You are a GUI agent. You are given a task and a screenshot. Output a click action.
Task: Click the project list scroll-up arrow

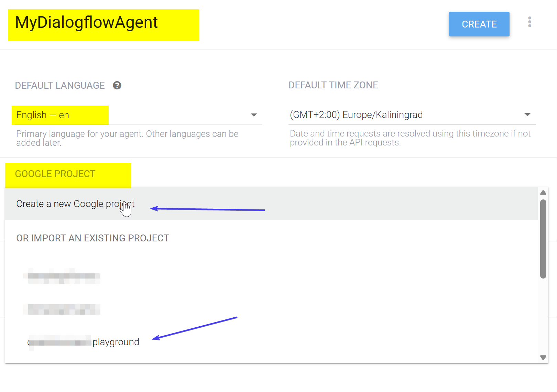coord(543,193)
